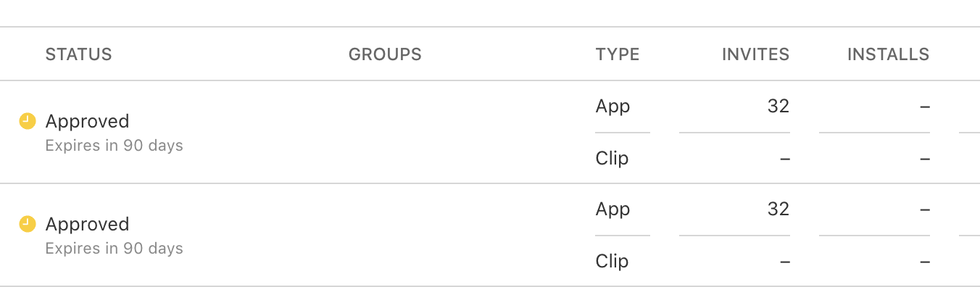
Task: Click App type in first build row
Action: click(x=612, y=107)
